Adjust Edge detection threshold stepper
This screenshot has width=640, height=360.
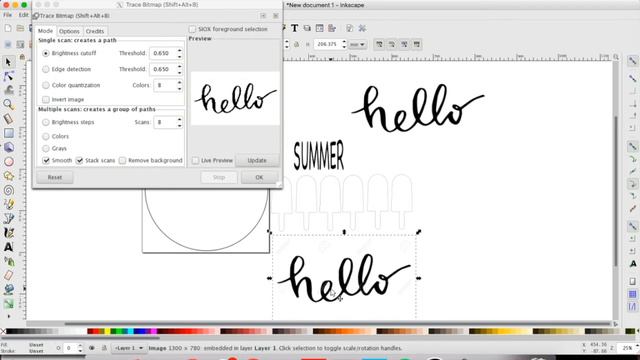click(x=179, y=69)
